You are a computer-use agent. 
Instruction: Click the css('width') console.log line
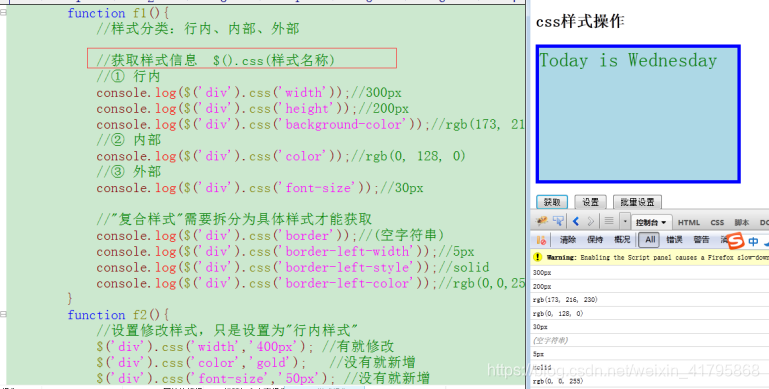tap(249, 93)
